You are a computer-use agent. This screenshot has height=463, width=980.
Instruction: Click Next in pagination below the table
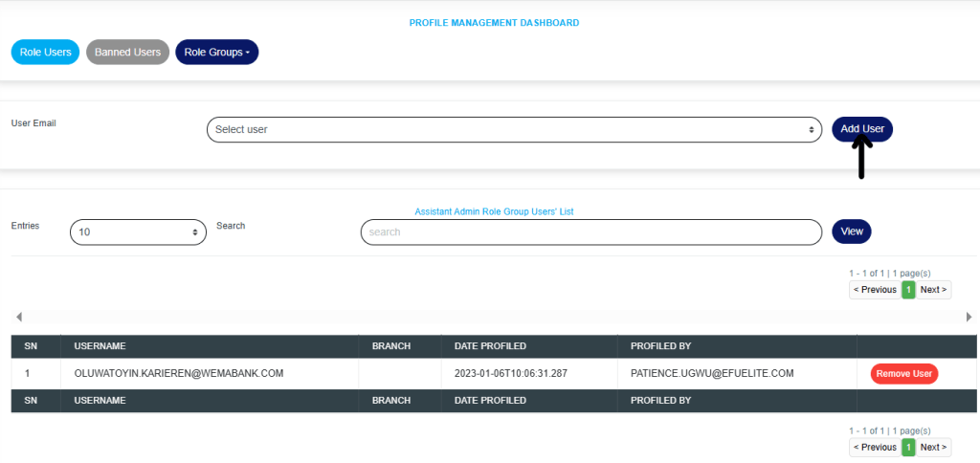click(933, 447)
